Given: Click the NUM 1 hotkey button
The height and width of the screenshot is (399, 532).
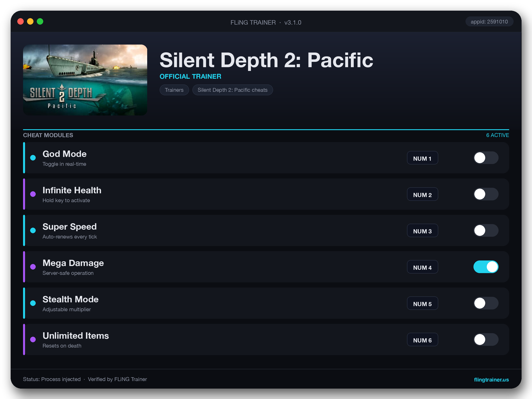Looking at the screenshot, I should point(422,158).
